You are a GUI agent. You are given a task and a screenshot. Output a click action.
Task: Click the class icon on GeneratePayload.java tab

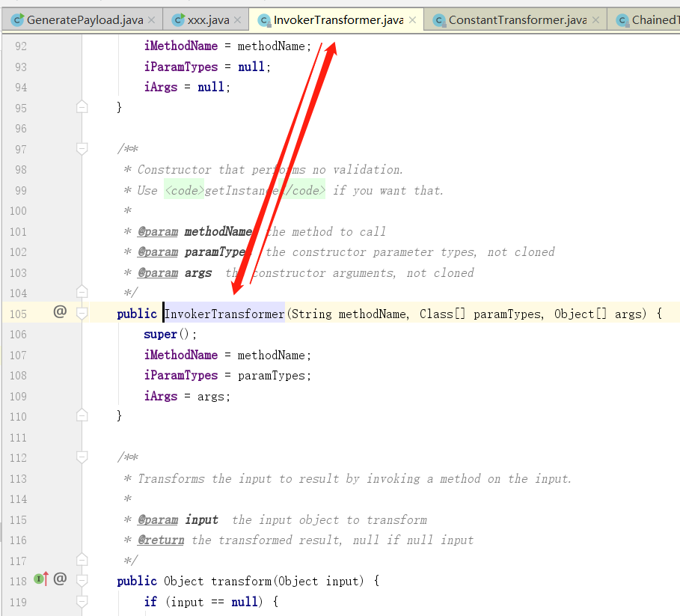coord(17,20)
